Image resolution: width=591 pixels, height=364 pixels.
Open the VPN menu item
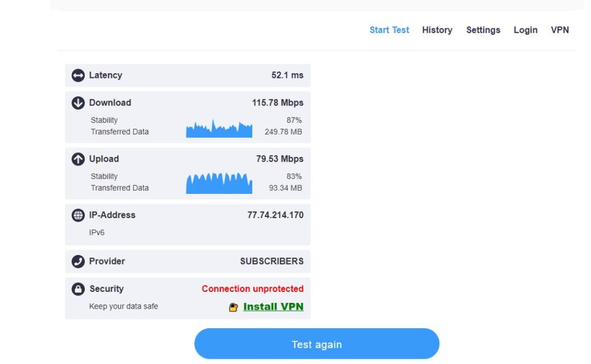pyautogui.click(x=559, y=30)
